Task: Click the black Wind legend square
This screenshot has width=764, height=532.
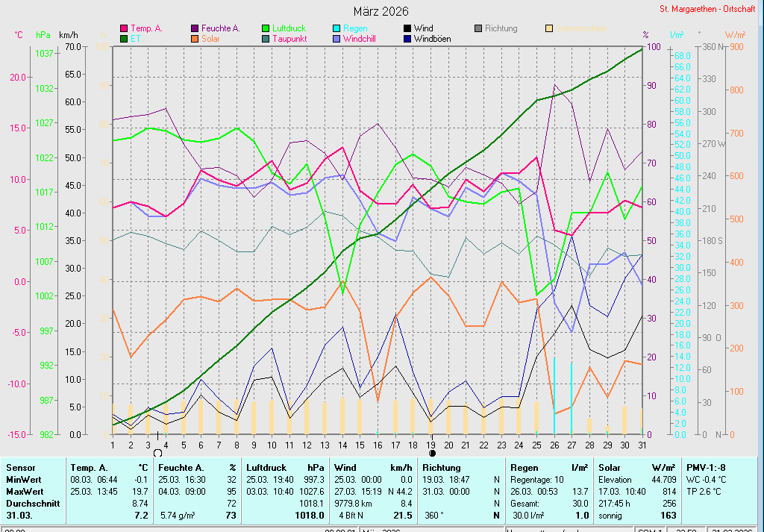Action: coord(407,28)
